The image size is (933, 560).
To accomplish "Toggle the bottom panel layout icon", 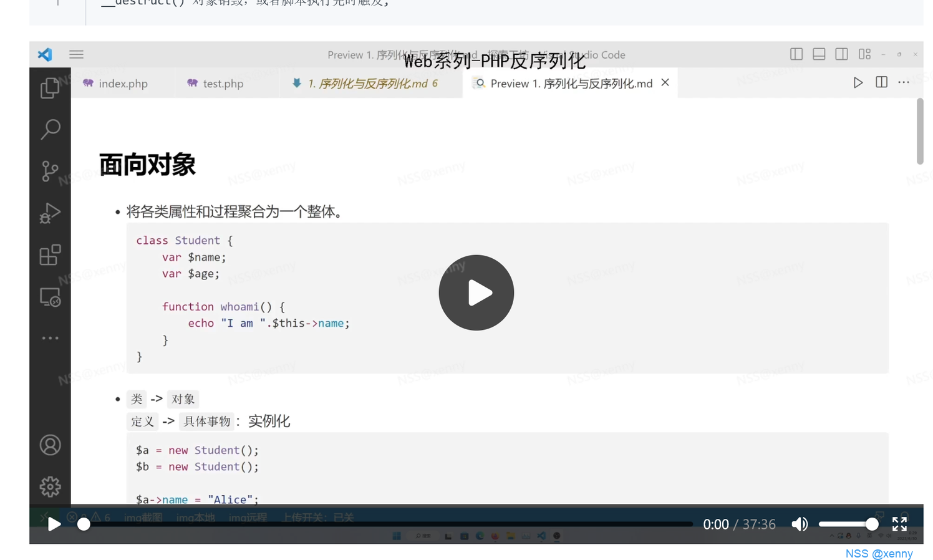I will 819,54.
